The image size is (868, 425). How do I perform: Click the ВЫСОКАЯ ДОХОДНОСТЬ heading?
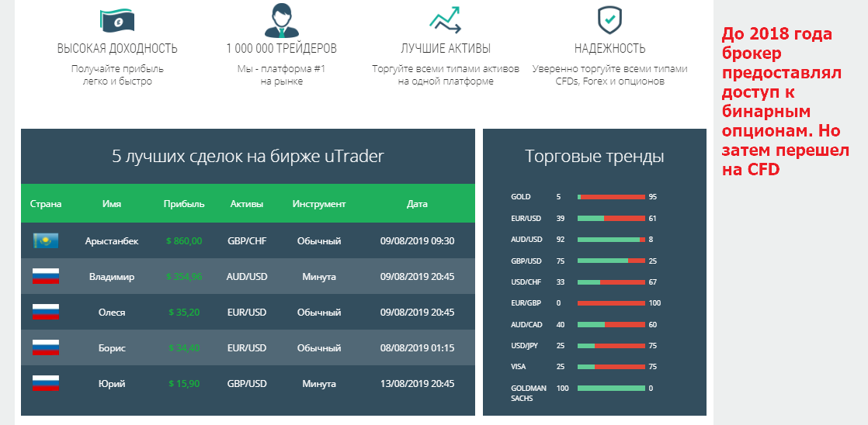117,49
